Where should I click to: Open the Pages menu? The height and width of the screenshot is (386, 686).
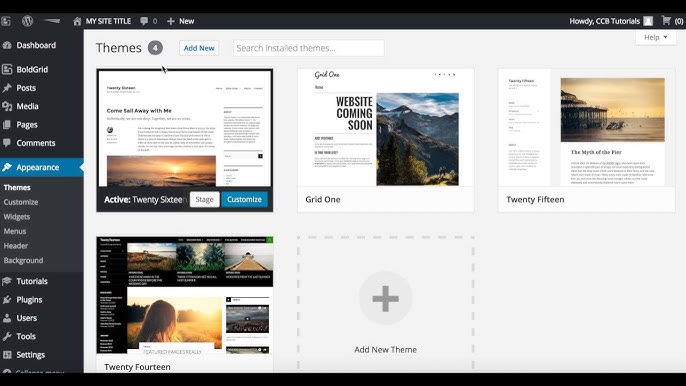click(x=27, y=125)
